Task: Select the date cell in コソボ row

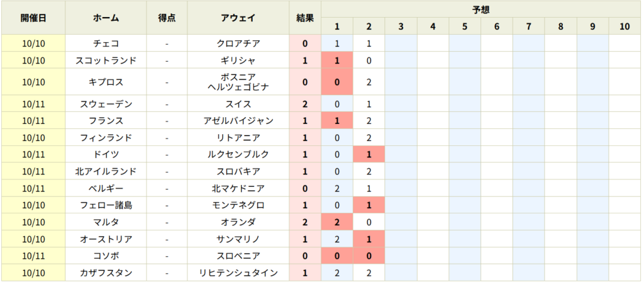Action: [x=33, y=256]
